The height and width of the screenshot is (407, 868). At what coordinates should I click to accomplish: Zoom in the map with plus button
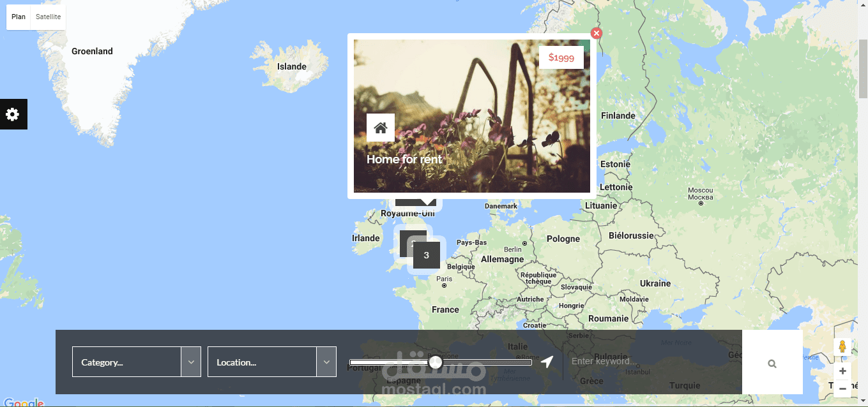(x=842, y=371)
